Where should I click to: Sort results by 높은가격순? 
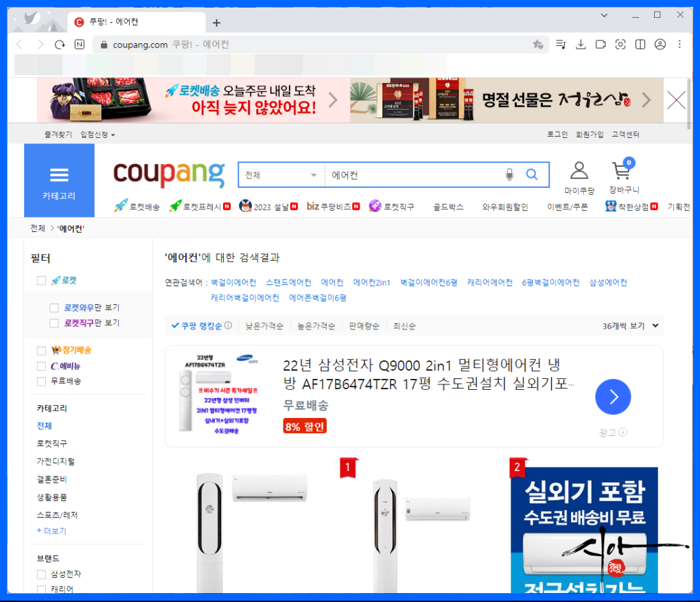(316, 326)
